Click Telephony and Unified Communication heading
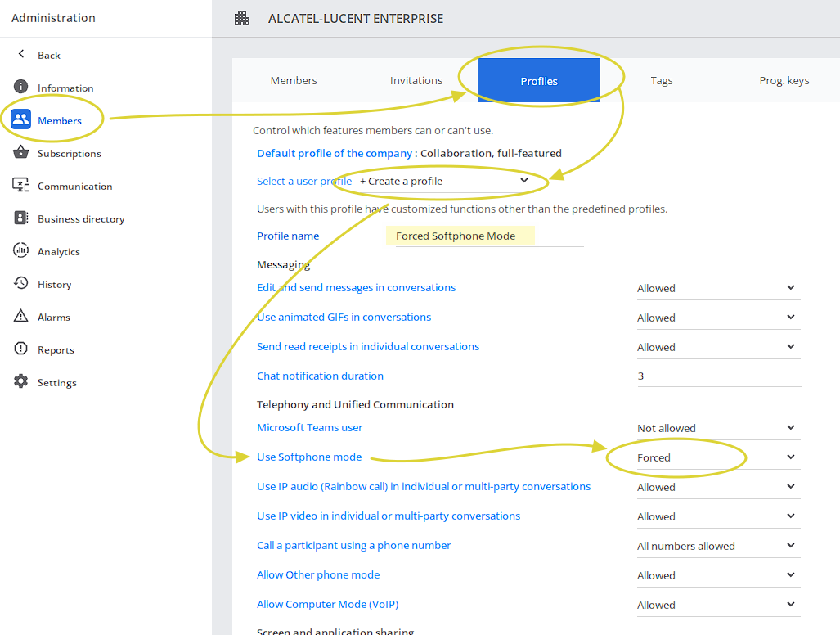 point(355,404)
